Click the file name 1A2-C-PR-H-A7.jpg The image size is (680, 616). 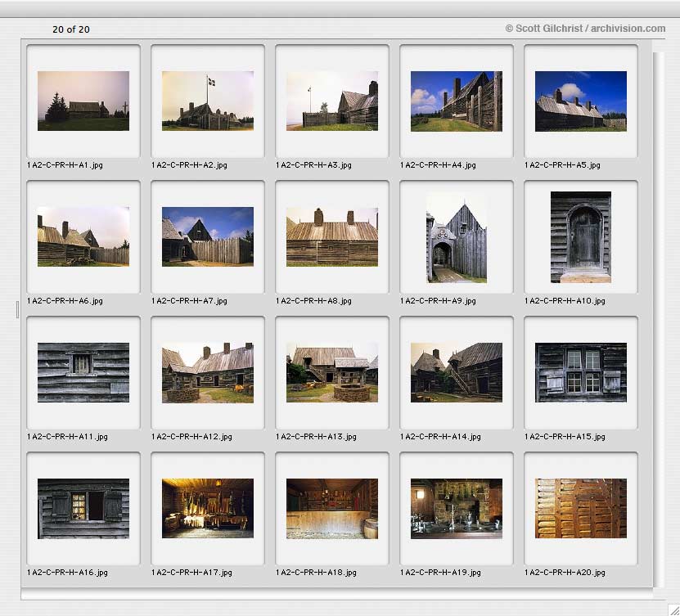(x=190, y=301)
